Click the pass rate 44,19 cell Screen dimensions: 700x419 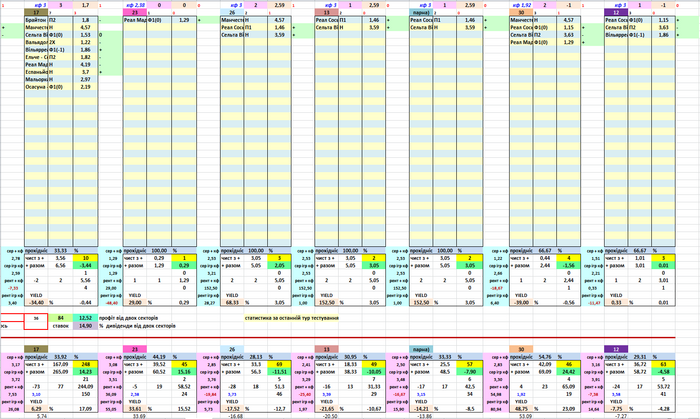(x=159, y=357)
